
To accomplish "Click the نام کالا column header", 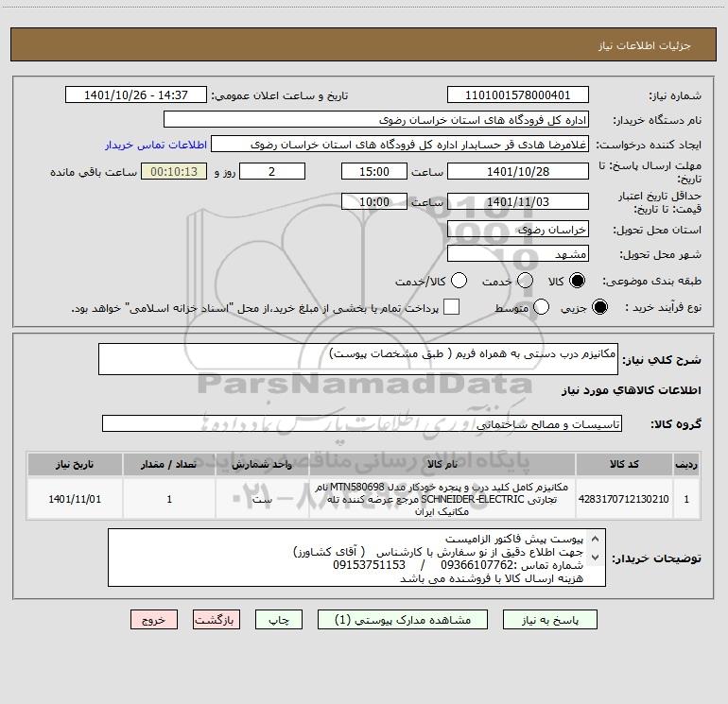I will 442,464.
